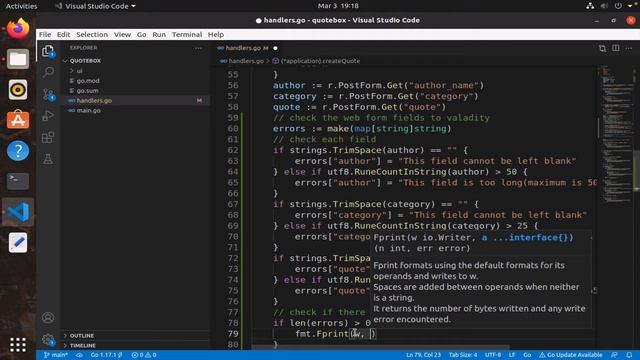
Task: Open Text Editor from the dock
Action: (18, 242)
